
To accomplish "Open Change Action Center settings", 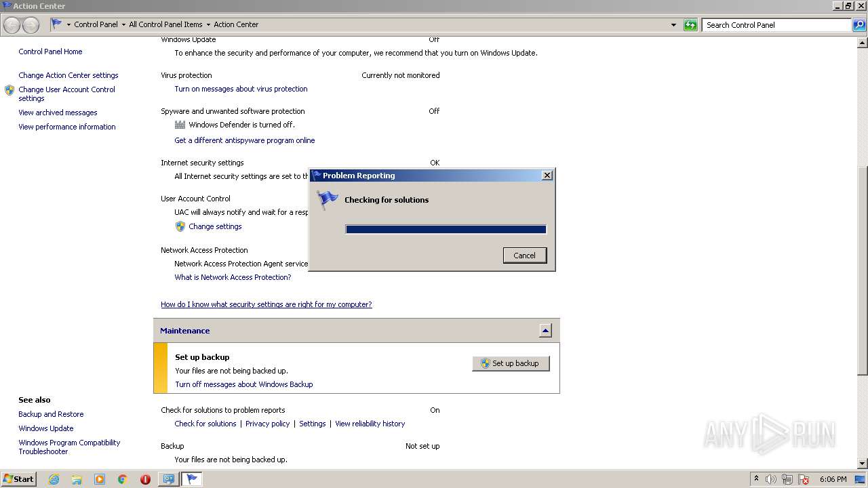I will (x=68, y=75).
